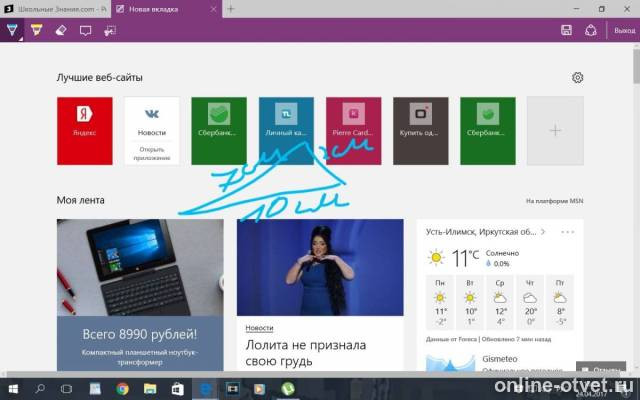Switch to the Школьные Знания.com tab
The image size is (640, 400).
point(55,9)
